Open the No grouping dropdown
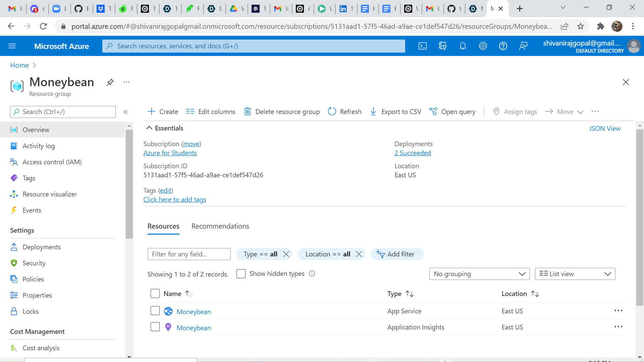644x362 pixels. coord(479,274)
